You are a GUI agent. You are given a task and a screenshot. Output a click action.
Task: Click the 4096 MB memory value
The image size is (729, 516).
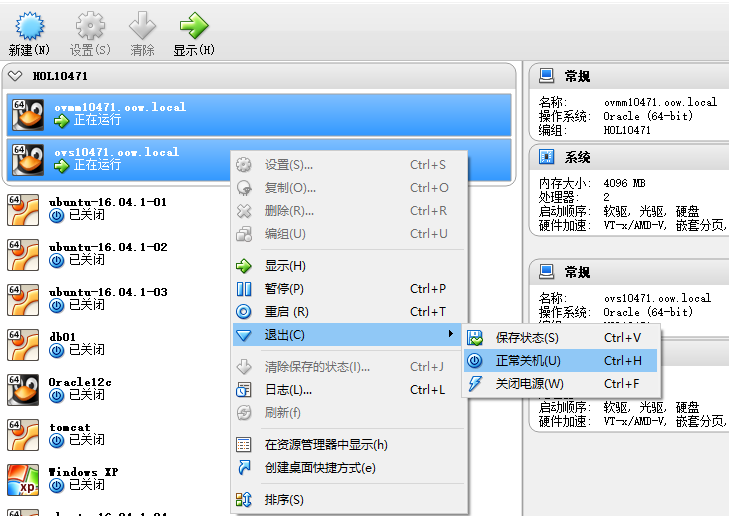[624, 183]
